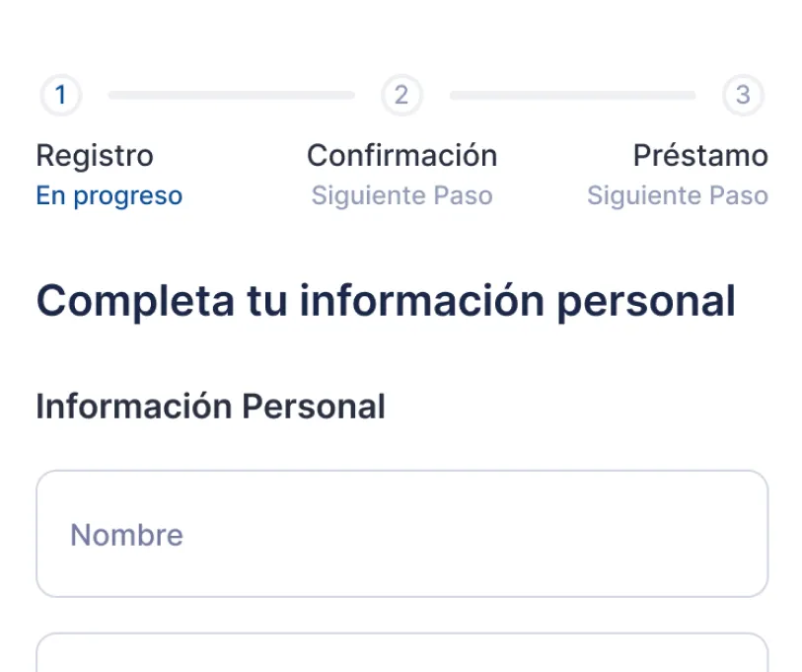Click the step 1 circle indicator
The image size is (802, 672).
60,96
